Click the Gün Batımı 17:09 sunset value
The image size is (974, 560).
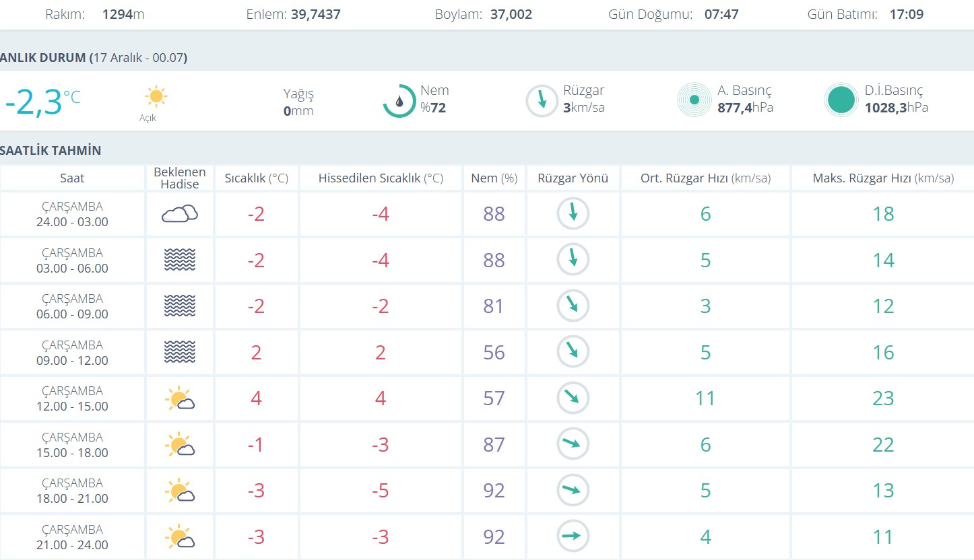click(x=906, y=14)
